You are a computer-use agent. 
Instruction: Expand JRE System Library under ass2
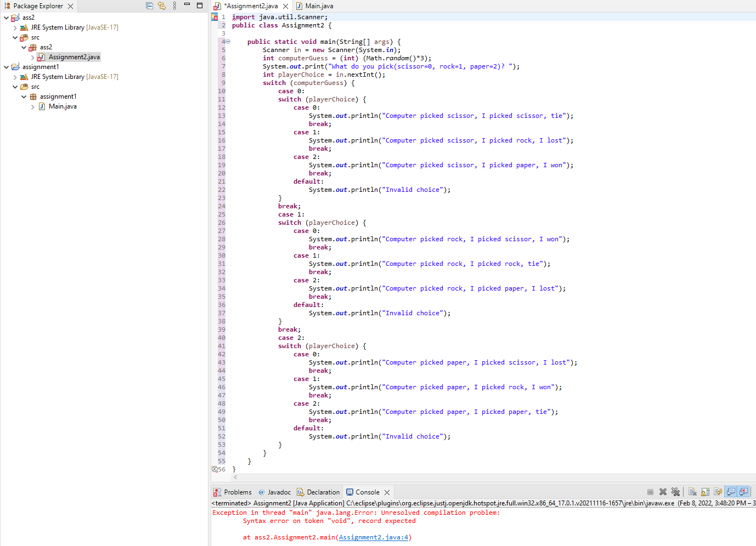point(15,27)
